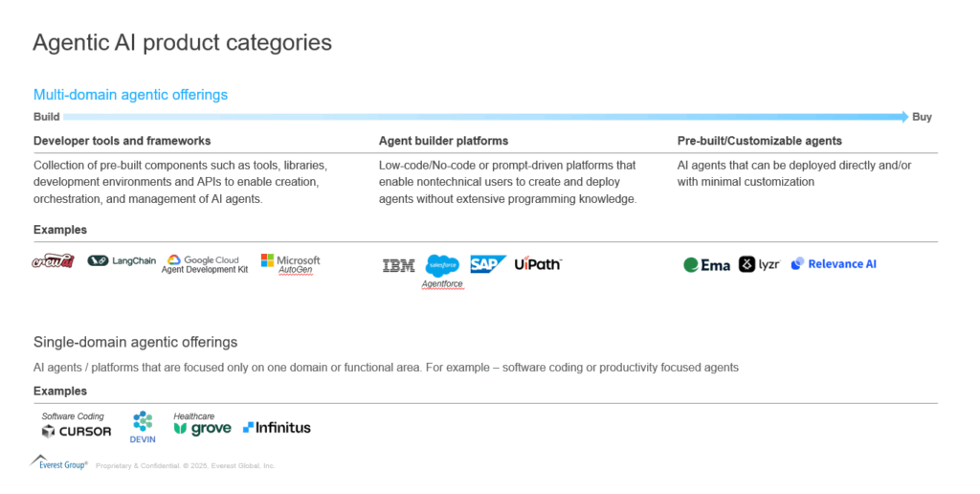
Task: Click the SAP logo
Action: [x=488, y=264]
